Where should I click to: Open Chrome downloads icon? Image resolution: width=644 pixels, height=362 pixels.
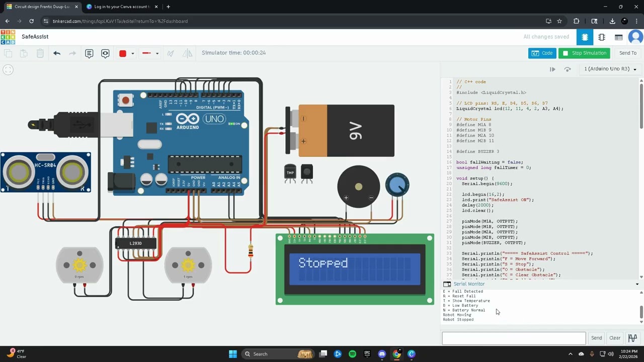(612, 21)
